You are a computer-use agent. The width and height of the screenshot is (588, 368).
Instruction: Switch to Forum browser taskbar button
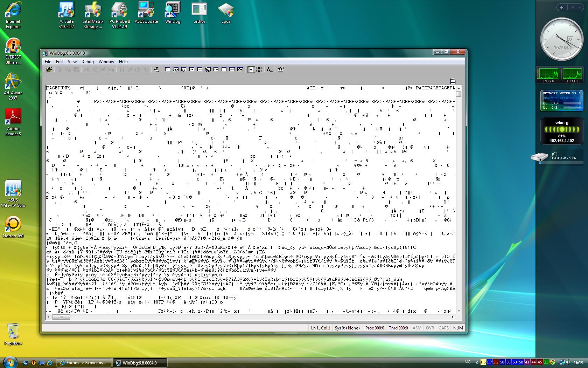click(x=84, y=363)
